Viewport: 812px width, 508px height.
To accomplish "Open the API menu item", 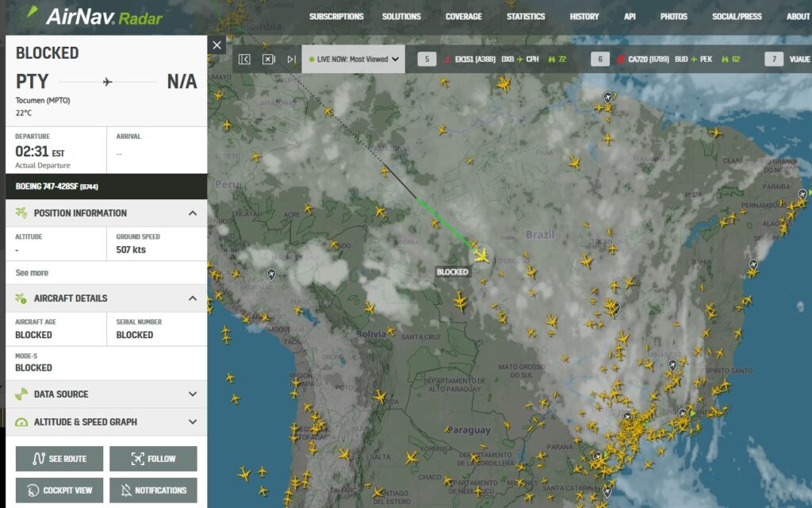I will coord(630,17).
